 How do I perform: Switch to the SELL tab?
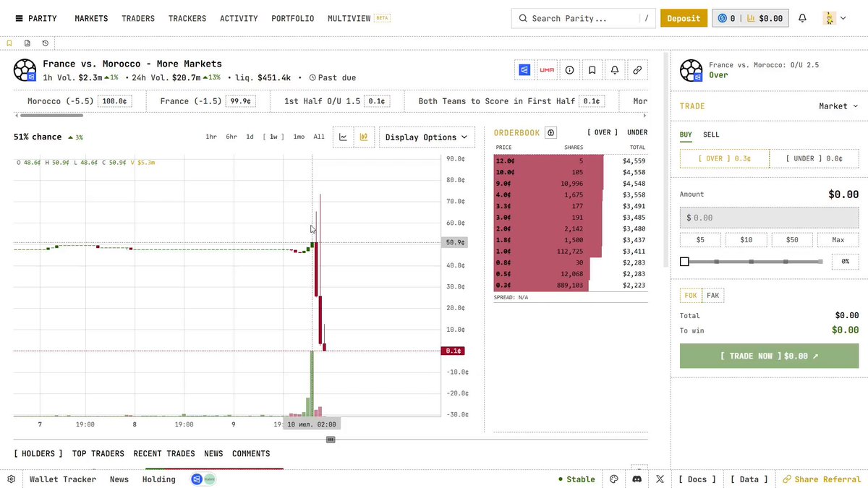(711, 134)
